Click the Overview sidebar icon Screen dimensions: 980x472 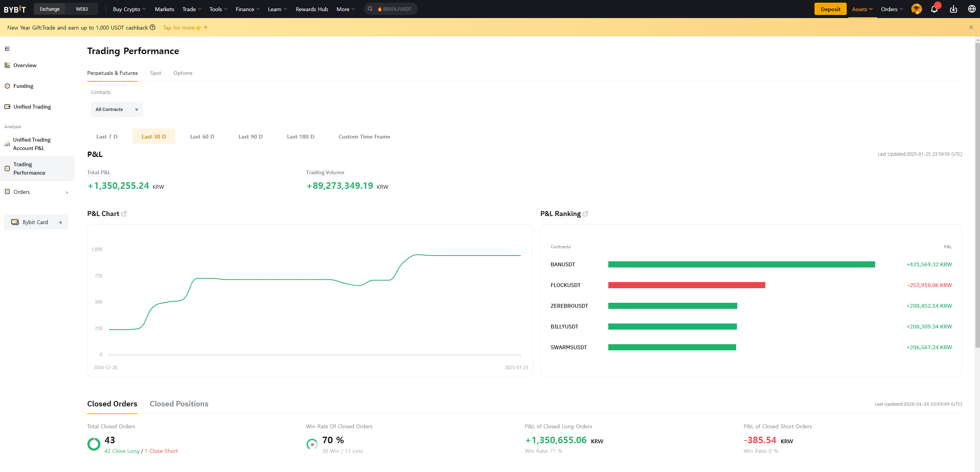pos(7,65)
